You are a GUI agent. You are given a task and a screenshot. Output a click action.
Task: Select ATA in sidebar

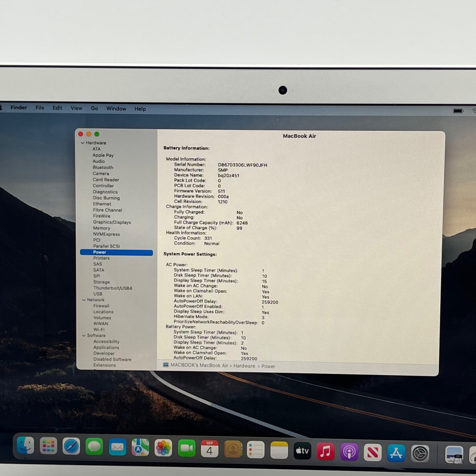97,149
